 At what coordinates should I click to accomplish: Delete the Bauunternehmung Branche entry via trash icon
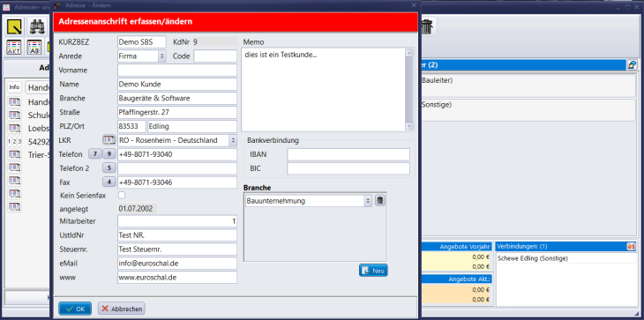(x=380, y=201)
